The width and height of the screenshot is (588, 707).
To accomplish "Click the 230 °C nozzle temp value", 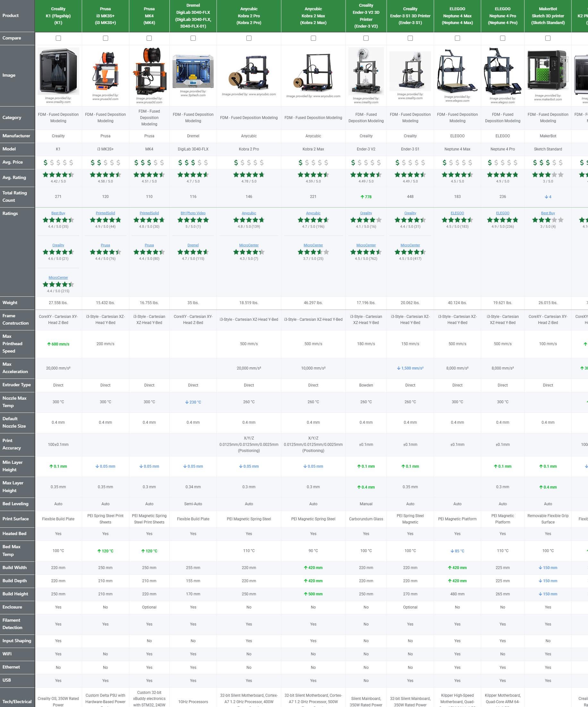I will tap(193, 402).
